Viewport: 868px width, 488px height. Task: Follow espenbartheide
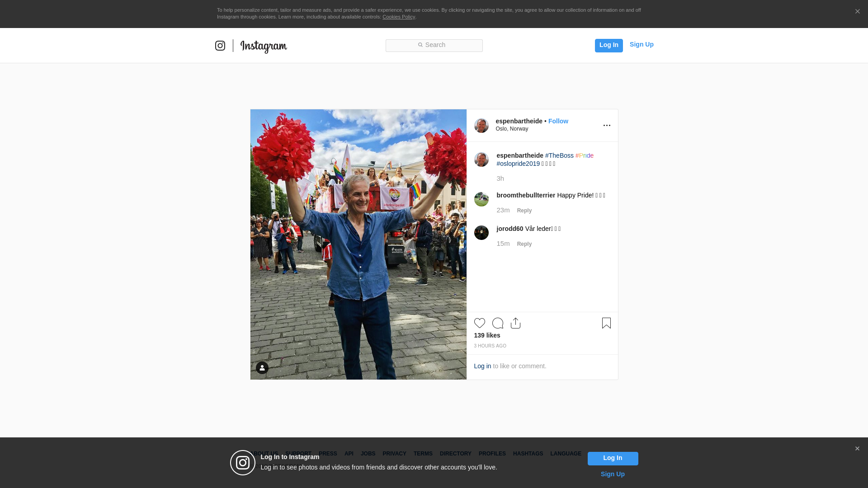pos(558,121)
